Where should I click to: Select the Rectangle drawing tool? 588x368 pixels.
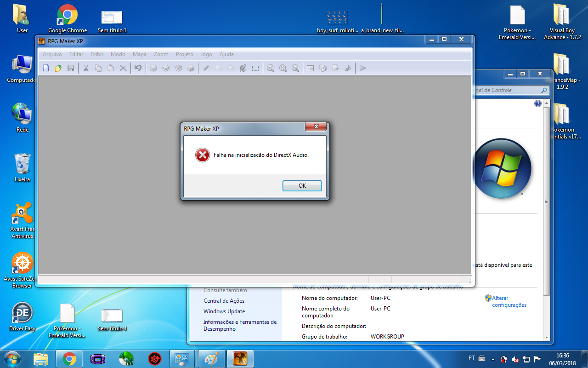[218, 68]
